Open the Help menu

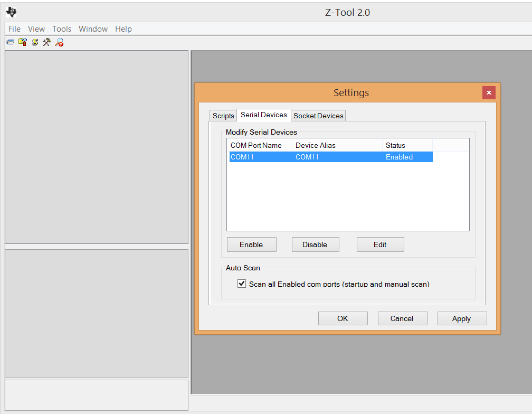tap(123, 29)
